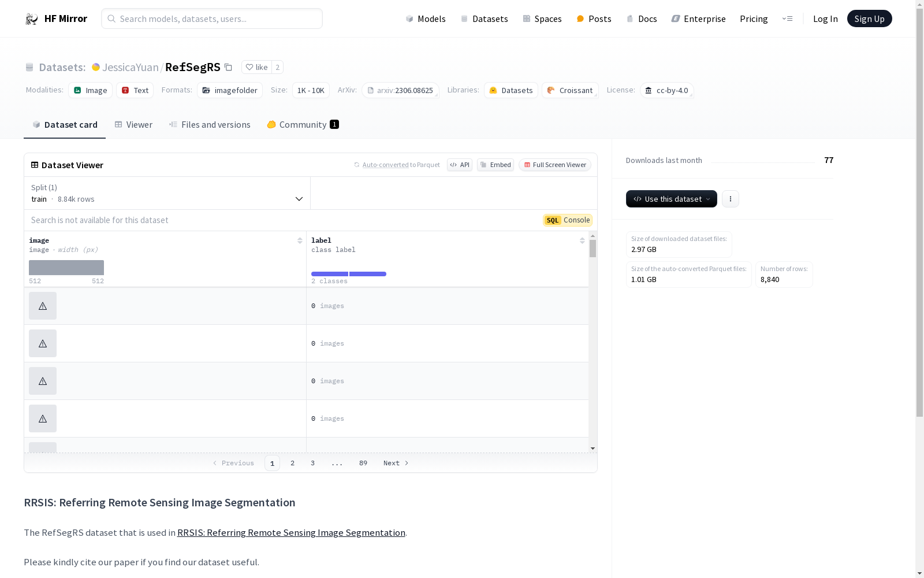
Task: Open the three-dot dataset options menu
Action: (731, 199)
